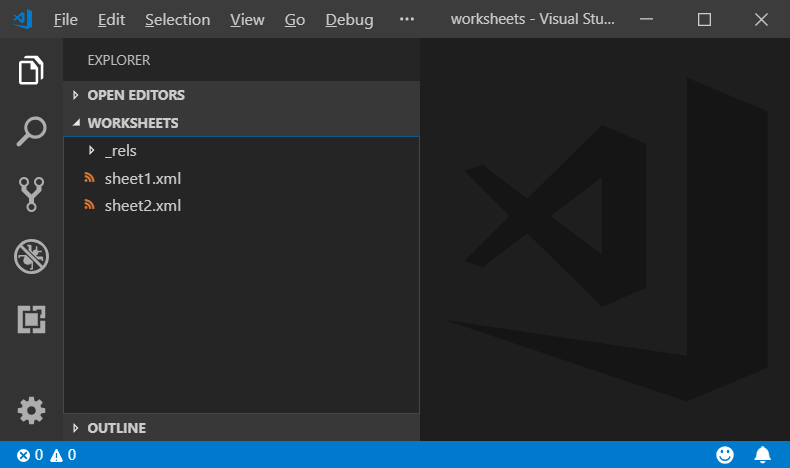Expand the Outline section
The width and height of the screenshot is (790, 468).
(x=116, y=428)
